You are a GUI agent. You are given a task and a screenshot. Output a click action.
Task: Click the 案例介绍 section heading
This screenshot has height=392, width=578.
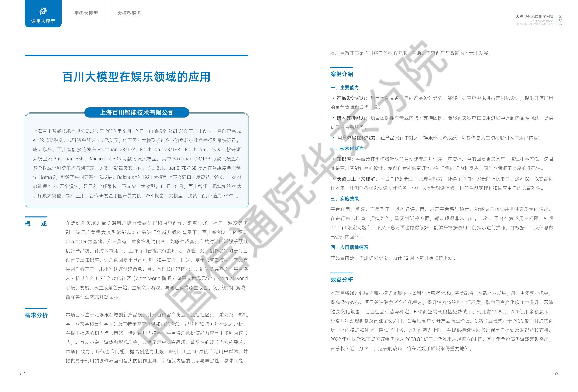[342, 74]
